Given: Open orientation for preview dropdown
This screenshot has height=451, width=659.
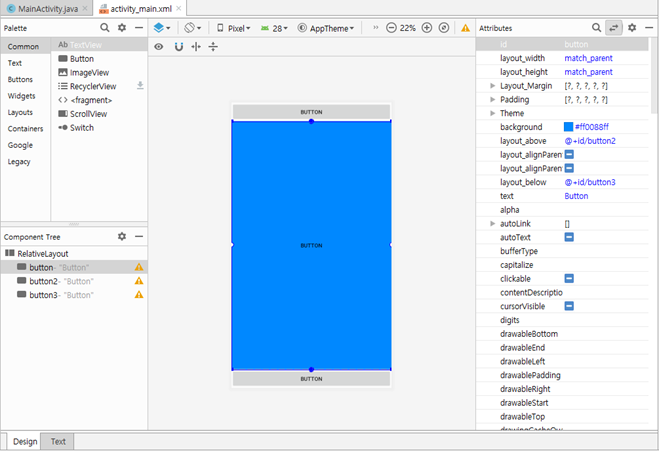Looking at the screenshot, I should tap(192, 28).
